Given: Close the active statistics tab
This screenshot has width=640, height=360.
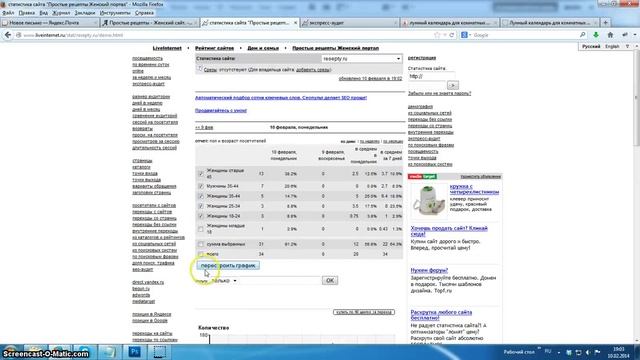Looking at the screenshot, I should [x=296, y=23].
